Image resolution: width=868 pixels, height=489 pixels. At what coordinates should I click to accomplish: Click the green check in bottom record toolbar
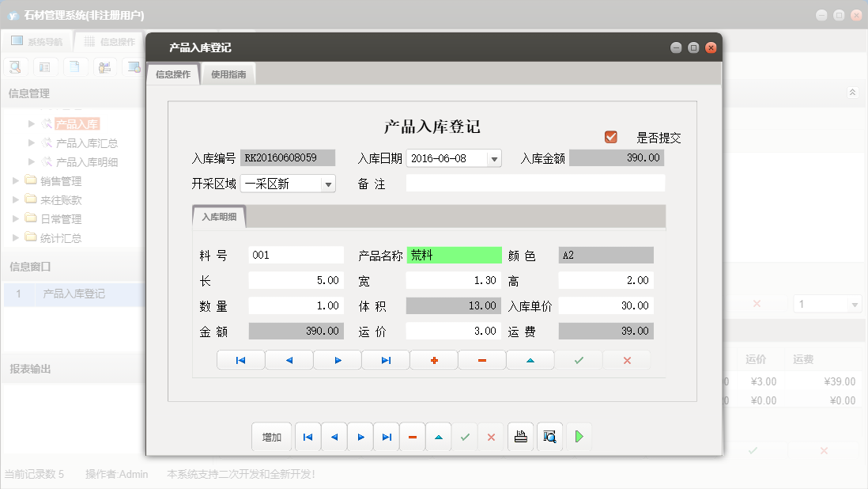(464, 436)
